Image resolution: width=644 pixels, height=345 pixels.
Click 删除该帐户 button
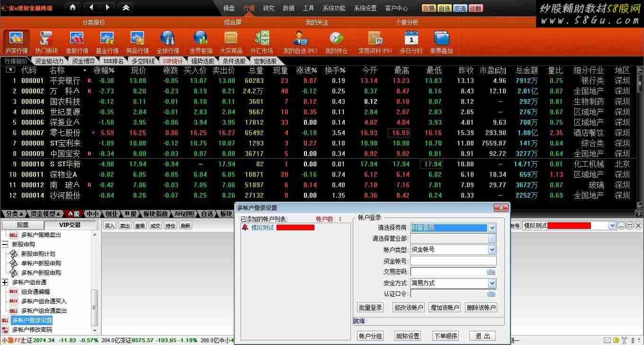pos(481,308)
